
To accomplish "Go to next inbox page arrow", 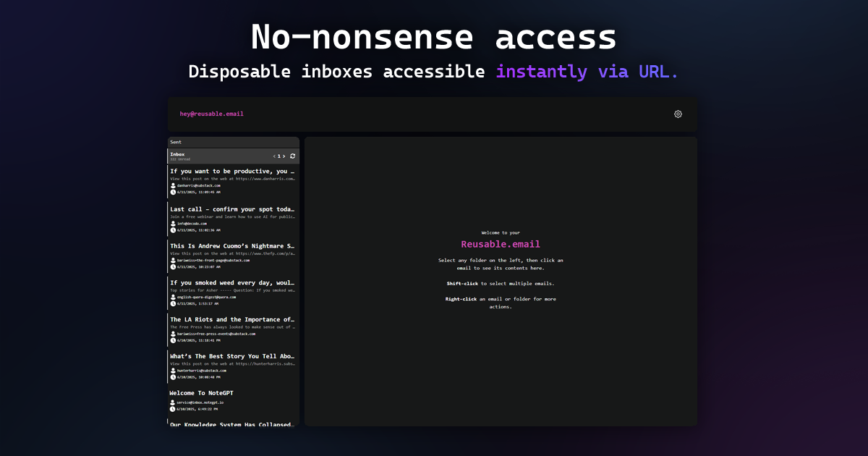I will point(284,156).
